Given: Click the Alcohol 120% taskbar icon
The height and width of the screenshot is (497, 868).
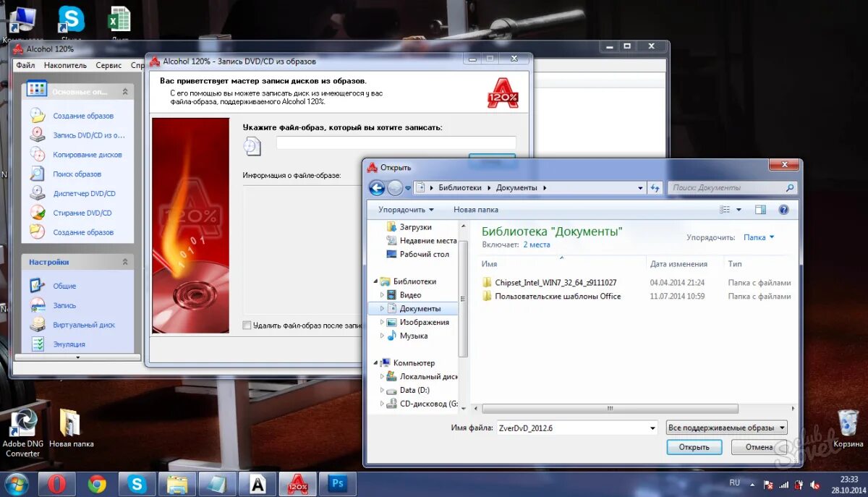Looking at the screenshot, I should click(x=297, y=484).
